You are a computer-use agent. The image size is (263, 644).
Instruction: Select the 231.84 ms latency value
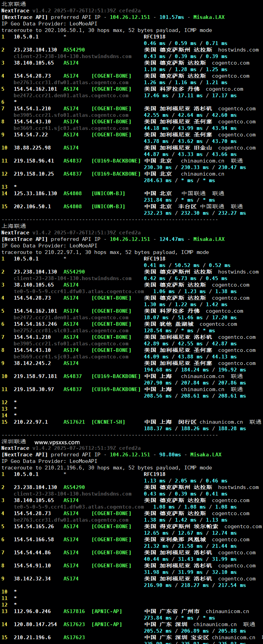click(x=158, y=200)
